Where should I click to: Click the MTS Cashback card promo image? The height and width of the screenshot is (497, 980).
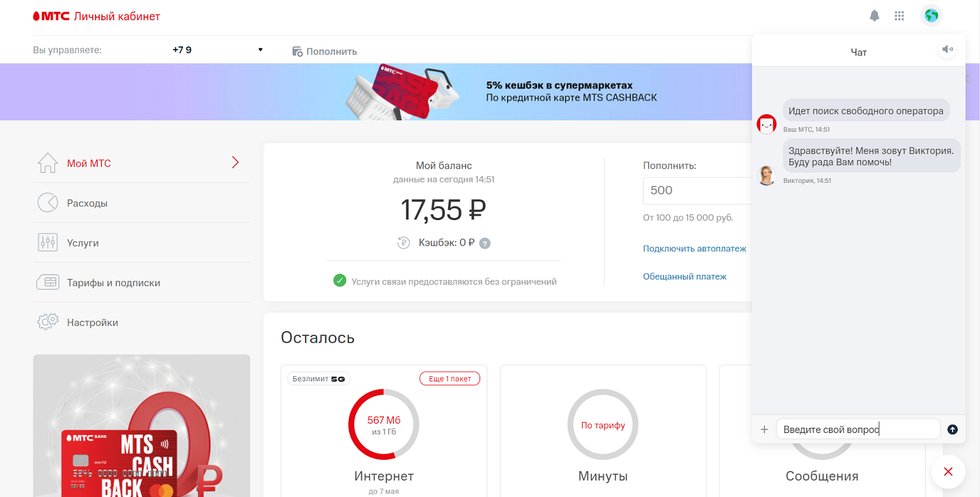[142, 426]
